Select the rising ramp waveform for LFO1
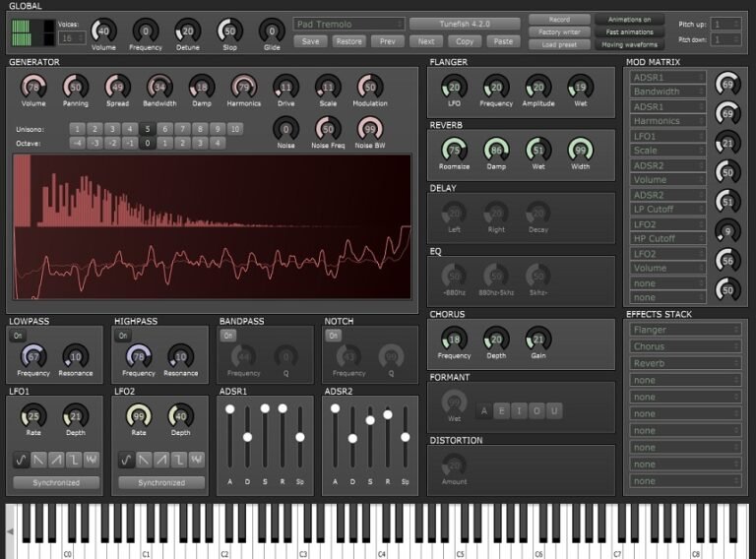Viewport: 756px width, 559px height. click(x=56, y=460)
